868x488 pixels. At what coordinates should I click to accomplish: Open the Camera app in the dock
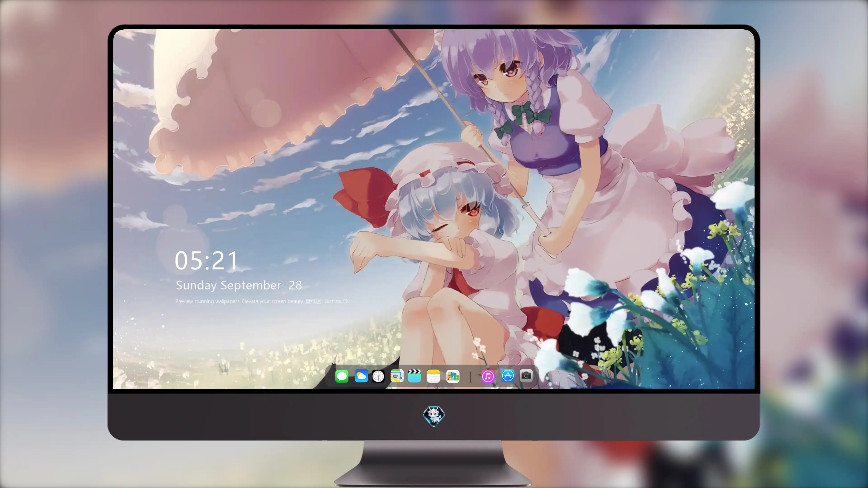tap(526, 376)
